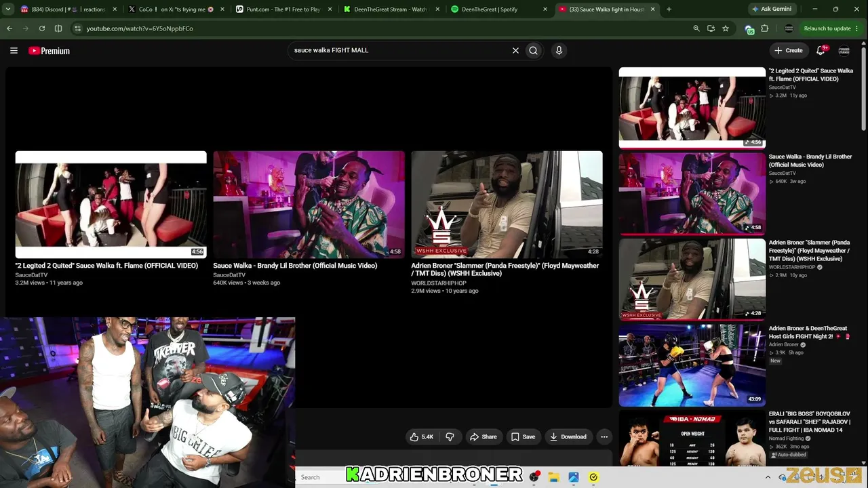The width and height of the screenshot is (868, 488).
Task: Select the browser address bar URL
Action: (140, 28)
